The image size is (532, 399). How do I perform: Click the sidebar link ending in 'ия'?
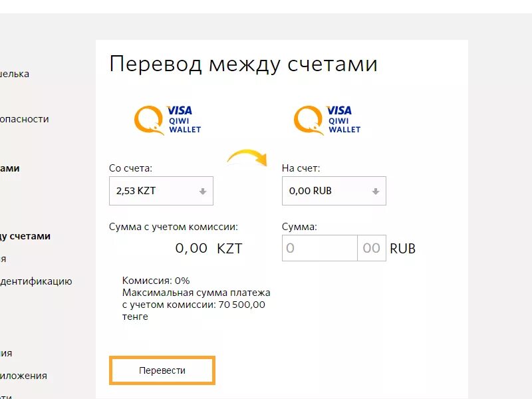pyautogui.click(x=6, y=353)
